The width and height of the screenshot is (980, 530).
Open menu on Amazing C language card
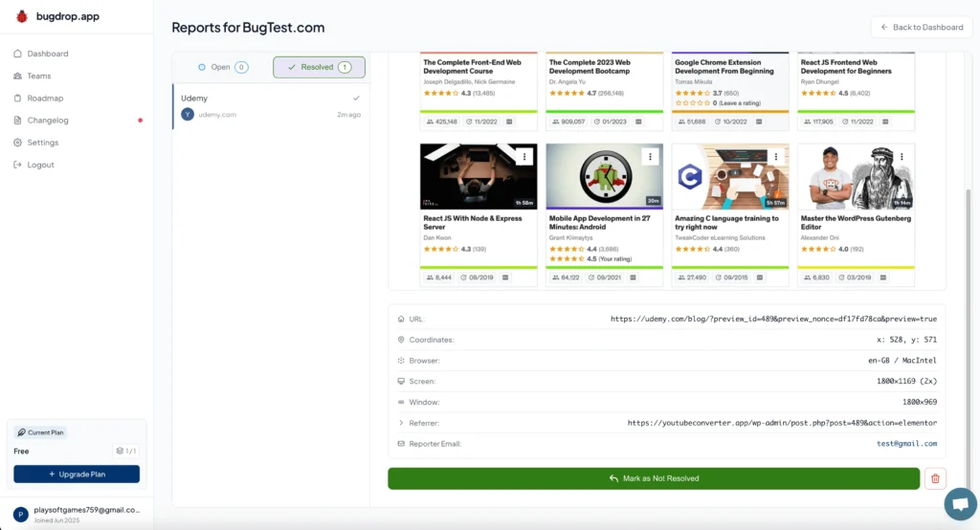775,157
